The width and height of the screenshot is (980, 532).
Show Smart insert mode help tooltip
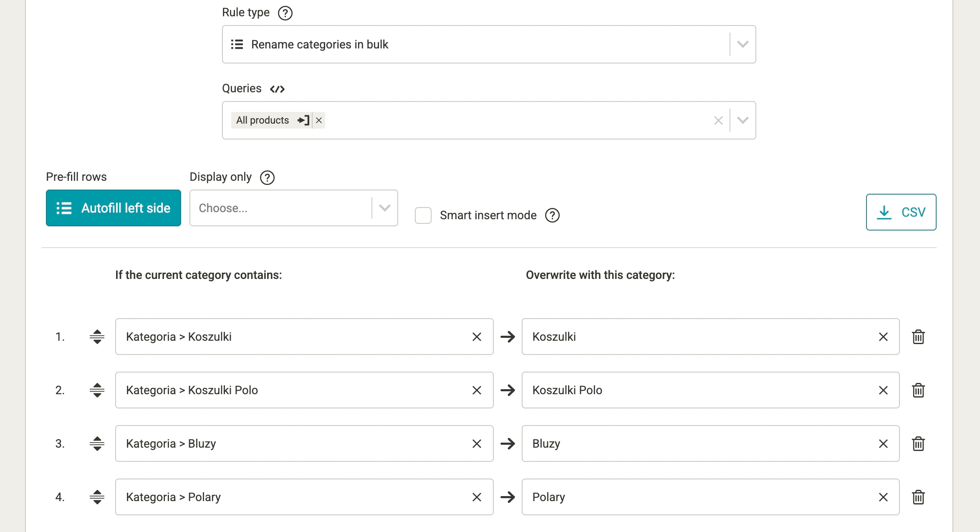552,215
